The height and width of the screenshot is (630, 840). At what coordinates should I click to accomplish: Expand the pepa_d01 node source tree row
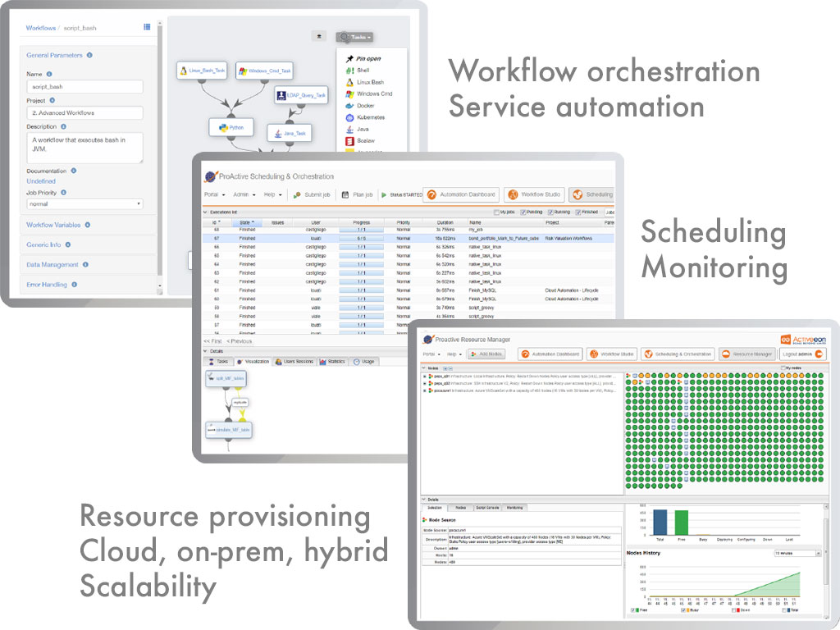[x=425, y=376]
